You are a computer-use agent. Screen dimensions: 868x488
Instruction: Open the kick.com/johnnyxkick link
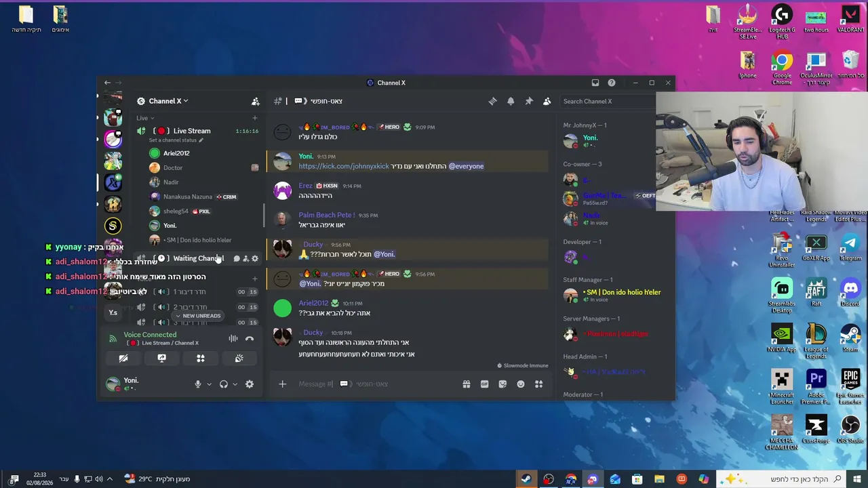(344, 166)
